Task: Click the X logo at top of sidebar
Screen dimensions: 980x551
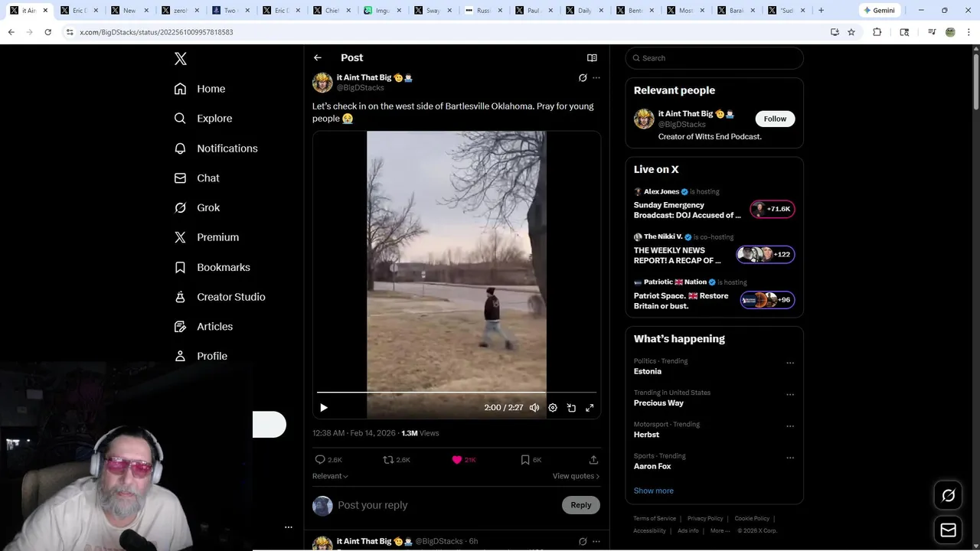Action: [x=181, y=59]
